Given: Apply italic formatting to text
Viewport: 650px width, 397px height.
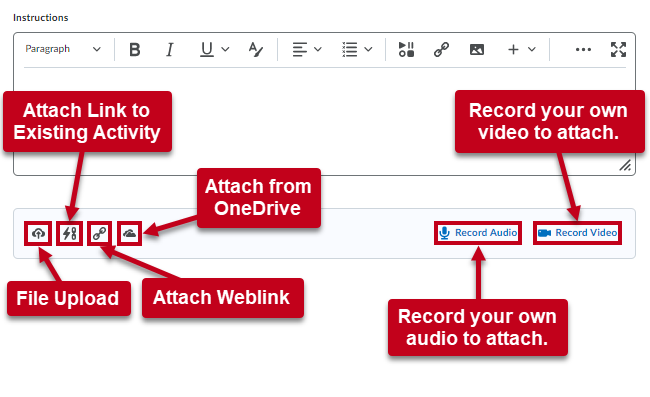Looking at the screenshot, I should point(170,50).
